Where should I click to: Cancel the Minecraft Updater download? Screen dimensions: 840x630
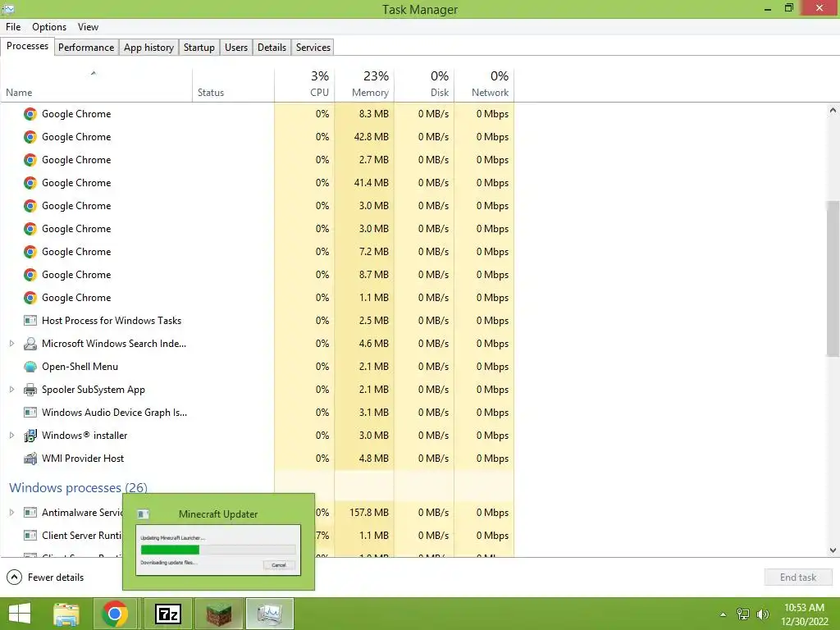(x=279, y=565)
